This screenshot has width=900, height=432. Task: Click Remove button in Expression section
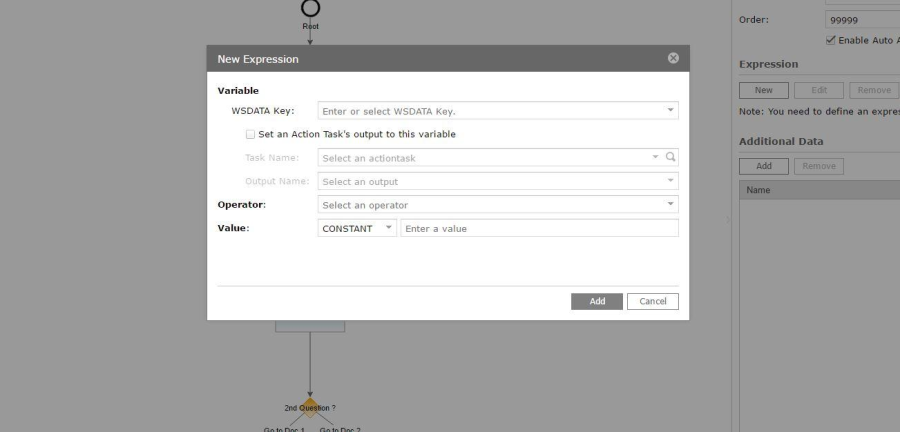873,90
